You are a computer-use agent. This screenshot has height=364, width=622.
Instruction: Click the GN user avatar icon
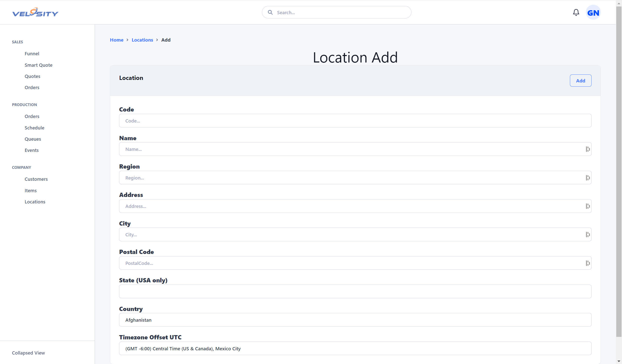coord(593,12)
